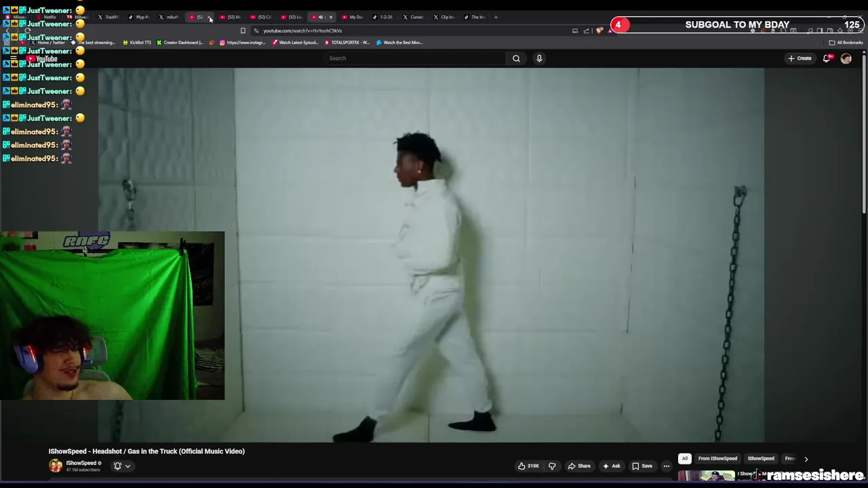Switch to the Clip Ins... X tab
Viewport: 868px width, 488px height.
(x=444, y=17)
